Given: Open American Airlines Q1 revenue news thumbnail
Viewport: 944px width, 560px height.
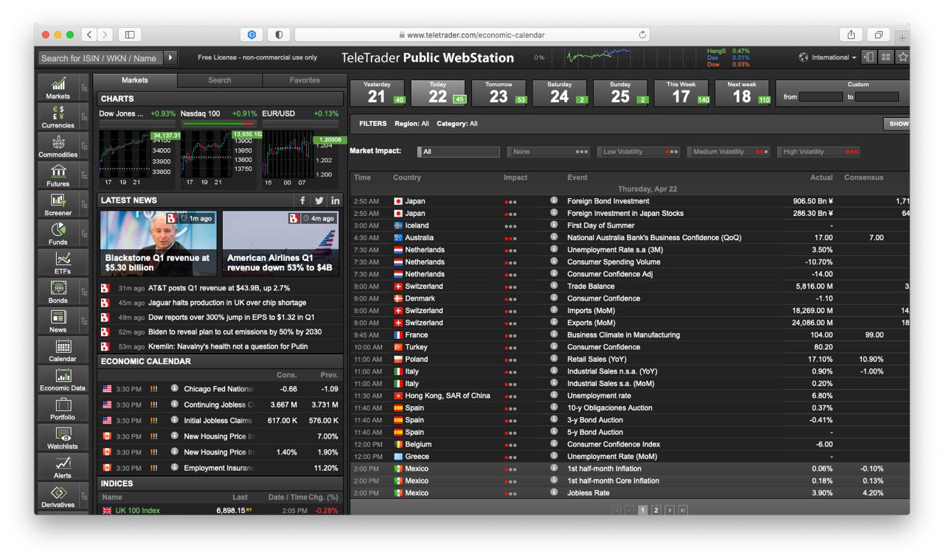Looking at the screenshot, I should pyautogui.click(x=280, y=243).
